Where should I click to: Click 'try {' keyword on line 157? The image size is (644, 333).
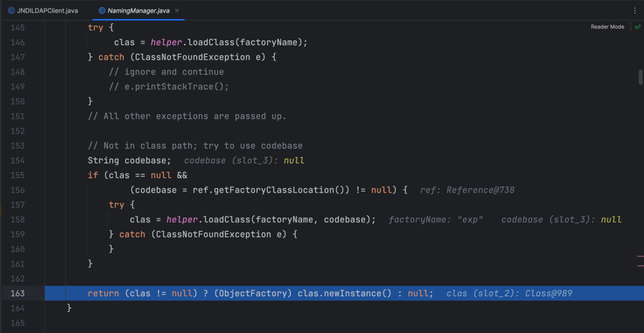pyautogui.click(x=122, y=205)
